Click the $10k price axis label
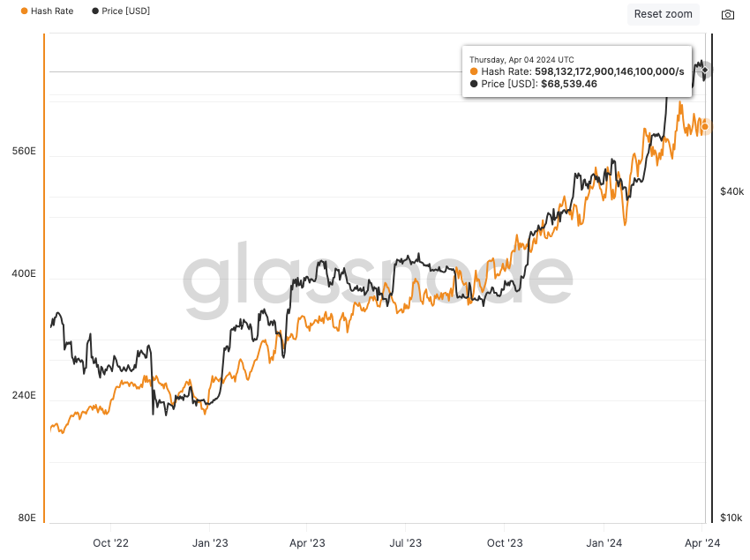The height and width of the screenshot is (560, 750). point(732,518)
